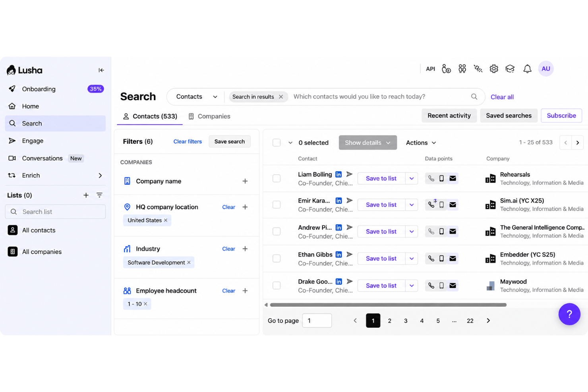Reveal Liam Bolling's phone number

431,178
